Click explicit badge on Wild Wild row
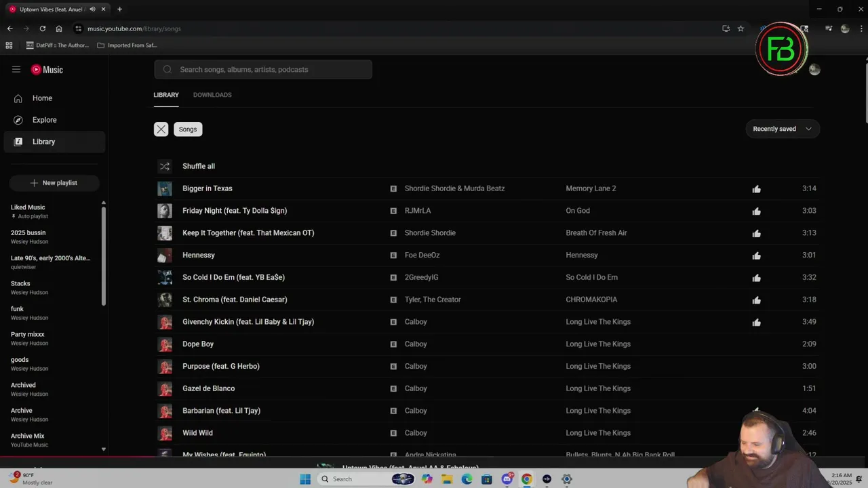 pos(393,433)
